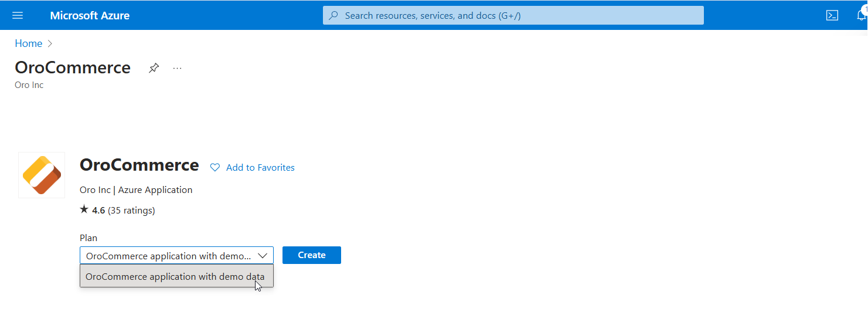Click the Microsoft Azure home title
The height and width of the screenshot is (315, 868).
[90, 16]
